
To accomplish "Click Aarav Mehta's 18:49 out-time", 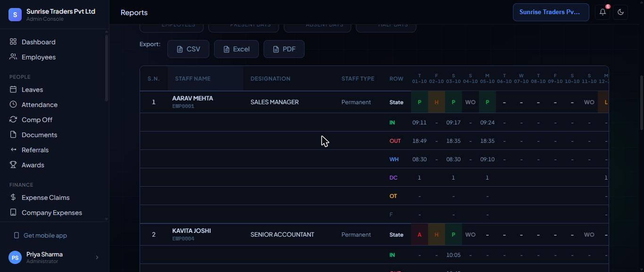I will click(x=419, y=141).
